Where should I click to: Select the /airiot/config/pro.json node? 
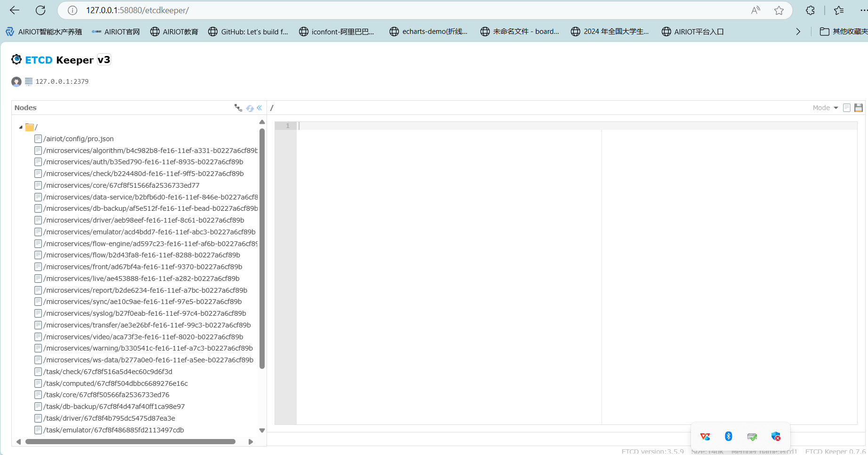(78, 139)
